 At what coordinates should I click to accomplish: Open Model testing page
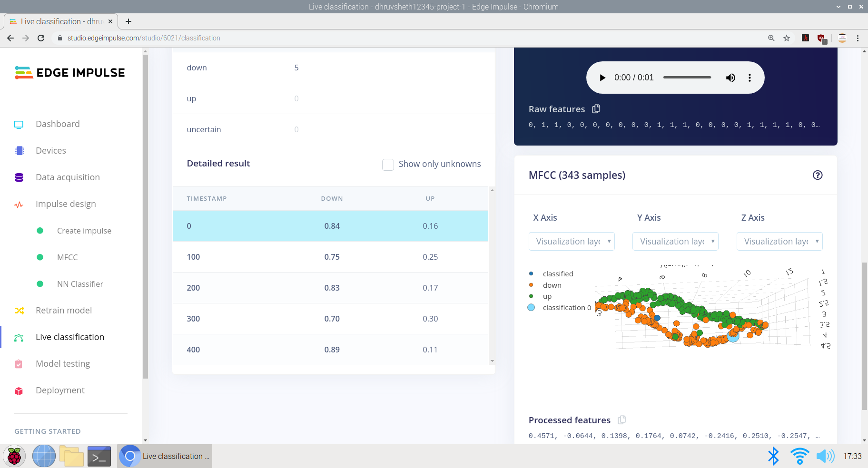63,364
